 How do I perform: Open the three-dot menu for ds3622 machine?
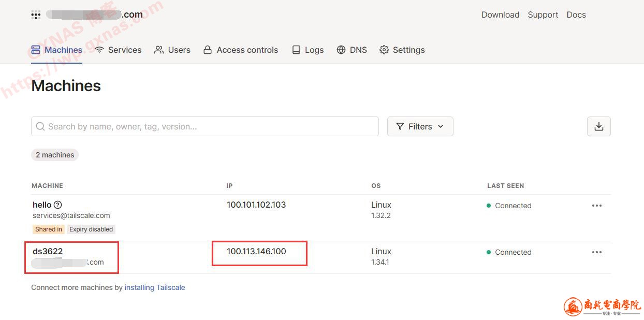(597, 252)
